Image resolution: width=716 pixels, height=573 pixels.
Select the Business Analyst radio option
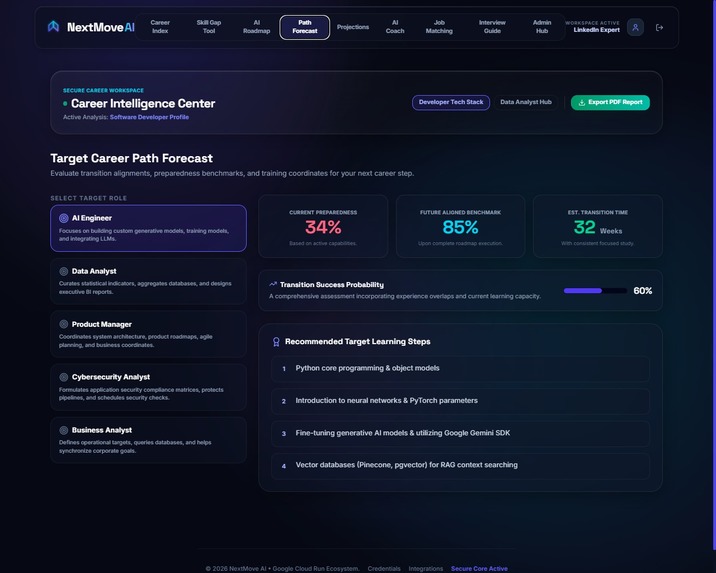pyautogui.click(x=64, y=430)
